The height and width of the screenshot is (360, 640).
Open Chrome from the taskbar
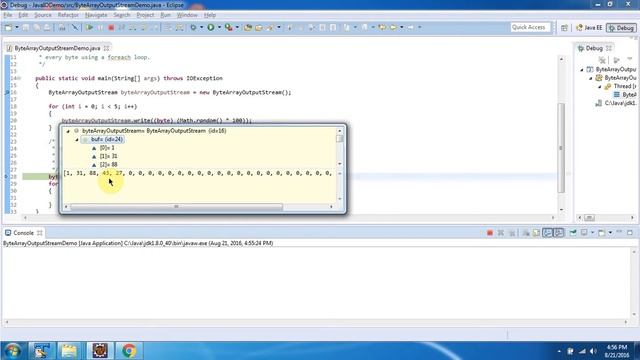pos(129,351)
